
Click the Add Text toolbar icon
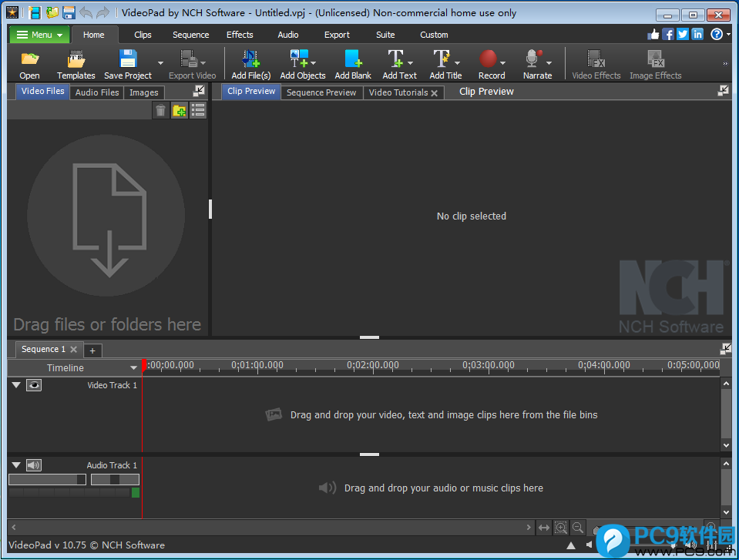coord(395,59)
